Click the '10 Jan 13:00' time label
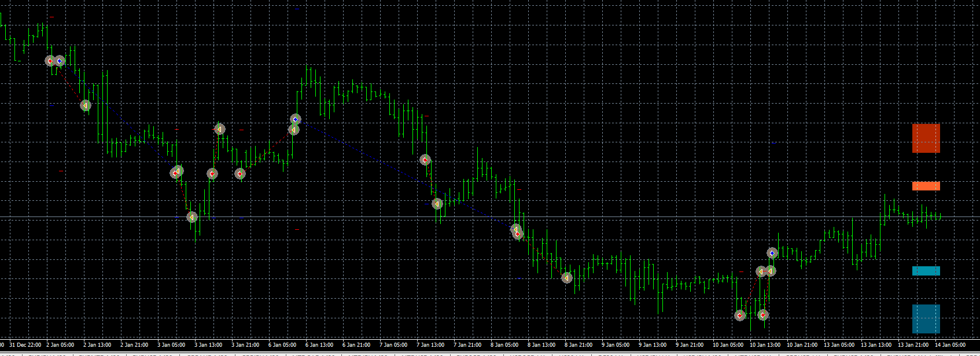The image size is (980, 356). (765, 345)
